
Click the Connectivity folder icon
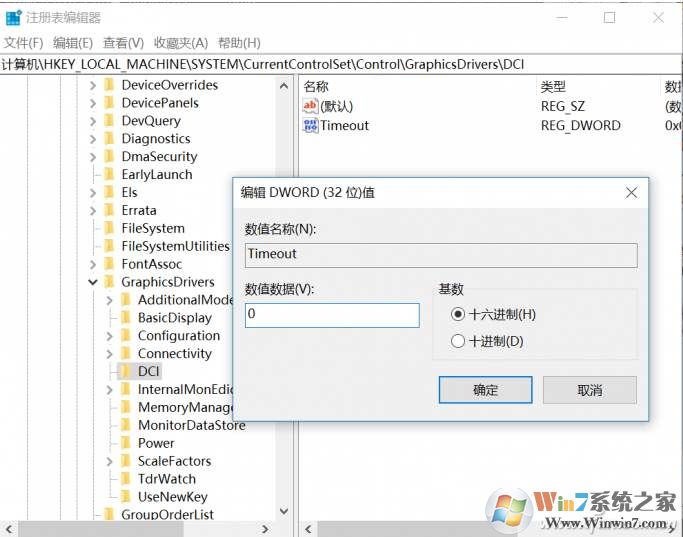click(125, 353)
